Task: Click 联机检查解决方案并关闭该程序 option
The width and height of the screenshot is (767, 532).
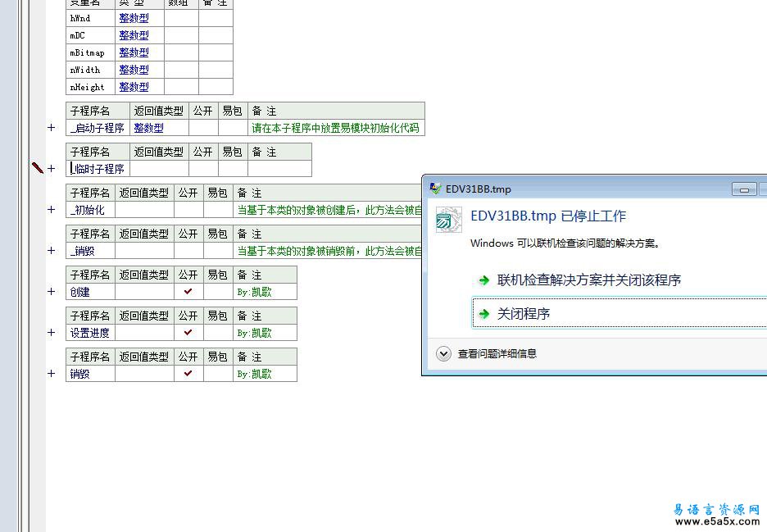Action: [x=589, y=280]
